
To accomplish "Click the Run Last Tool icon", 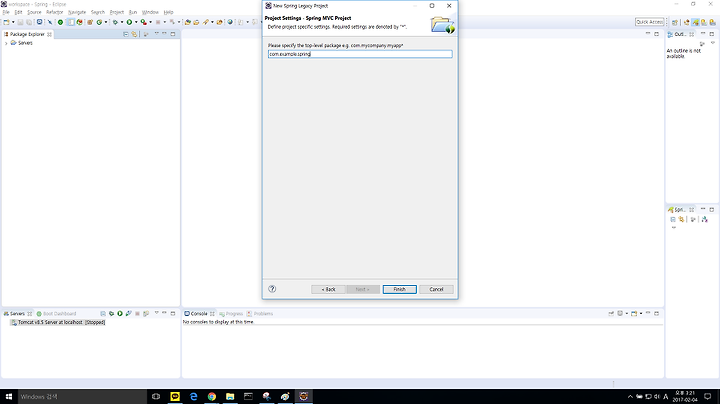I will coord(144,22).
